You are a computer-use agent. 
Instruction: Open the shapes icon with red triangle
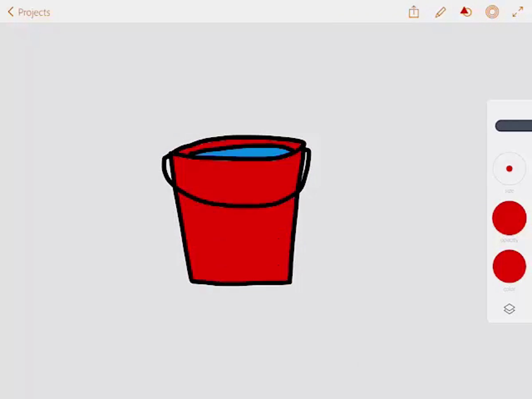click(466, 12)
